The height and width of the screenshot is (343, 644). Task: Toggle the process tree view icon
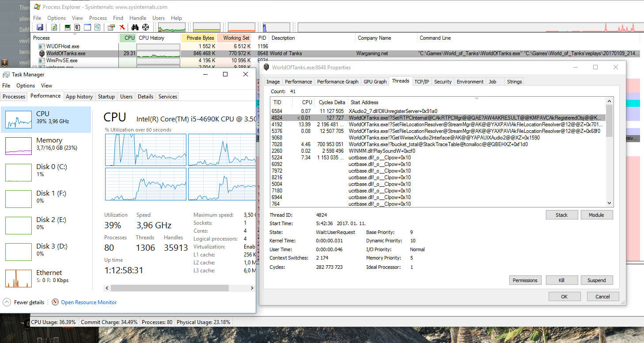point(77,27)
